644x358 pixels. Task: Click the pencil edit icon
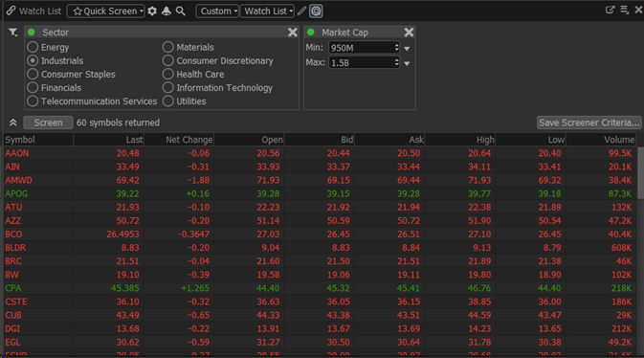click(x=301, y=11)
